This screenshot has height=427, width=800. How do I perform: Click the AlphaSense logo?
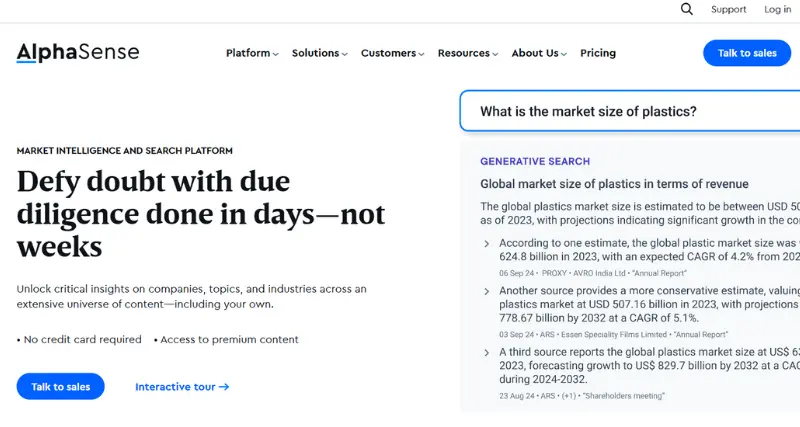pos(78,53)
